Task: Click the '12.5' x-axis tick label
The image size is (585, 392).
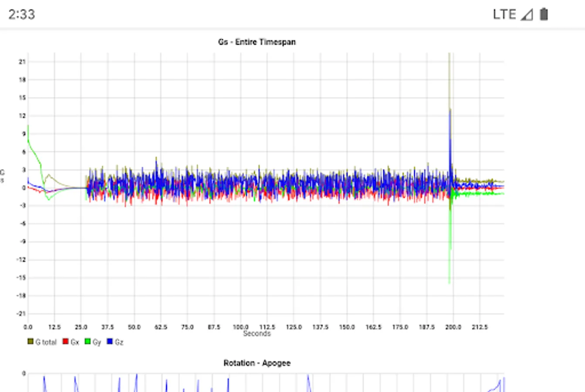Action: (54, 327)
